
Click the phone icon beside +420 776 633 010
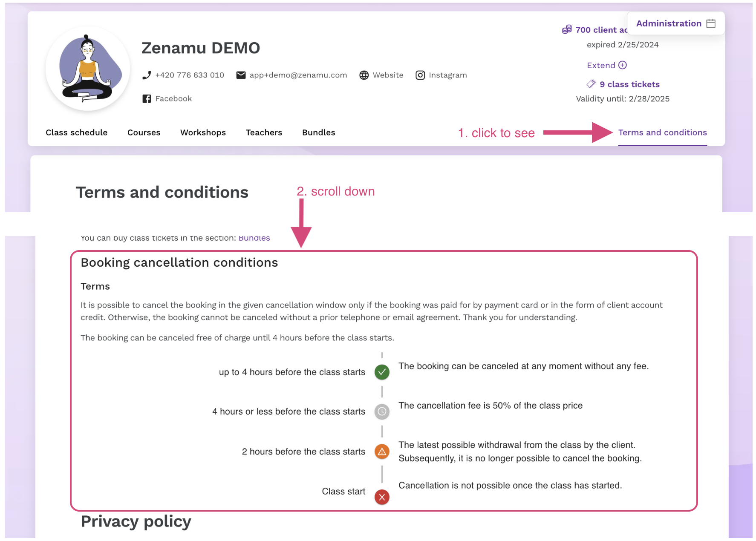(147, 75)
